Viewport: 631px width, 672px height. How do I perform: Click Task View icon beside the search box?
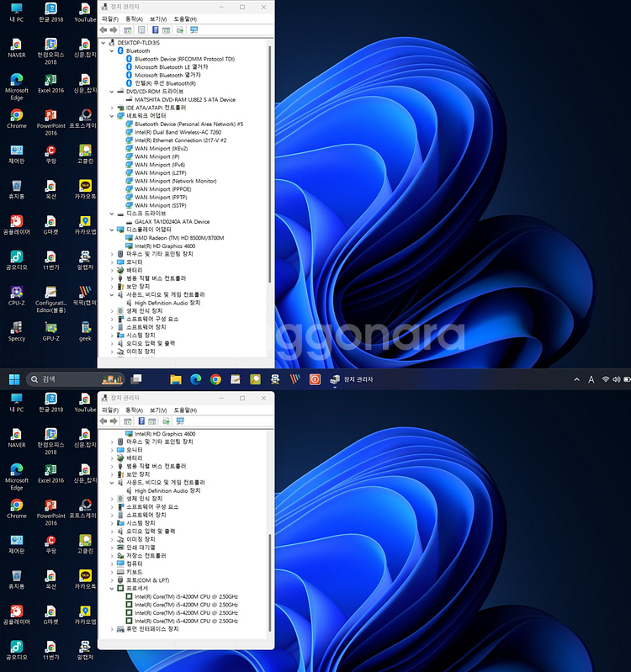[136, 379]
